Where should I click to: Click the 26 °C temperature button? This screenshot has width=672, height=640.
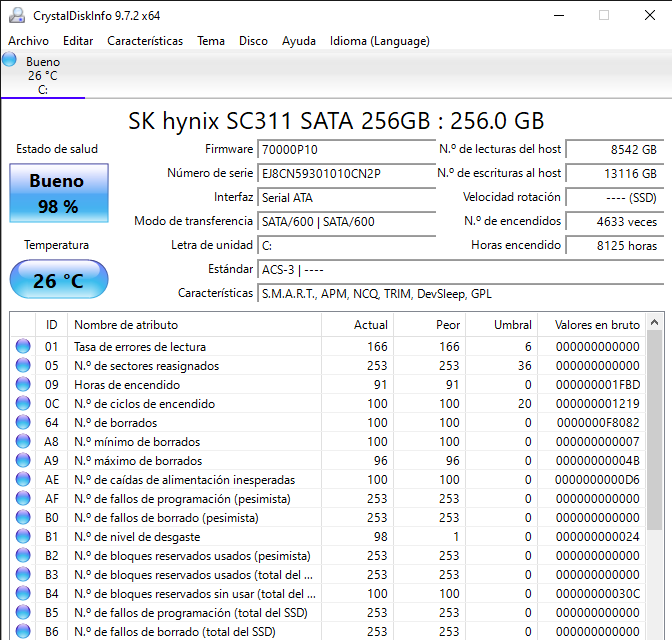point(58,280)
